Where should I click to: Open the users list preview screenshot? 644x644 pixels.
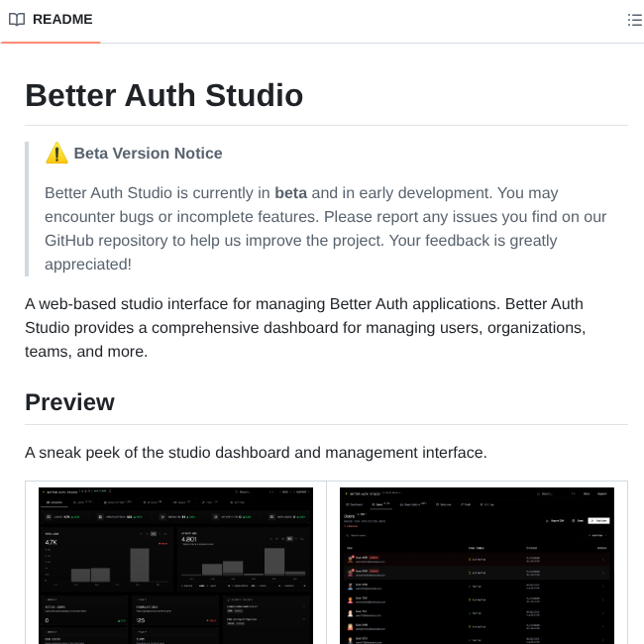click(x=477, y=566)
